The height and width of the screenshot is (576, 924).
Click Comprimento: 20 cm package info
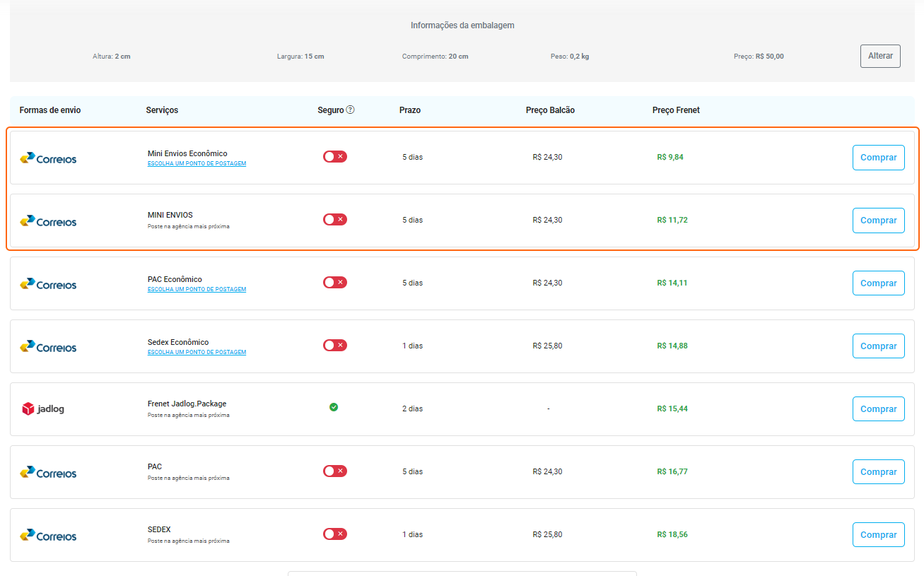click(x=435, y=57)
